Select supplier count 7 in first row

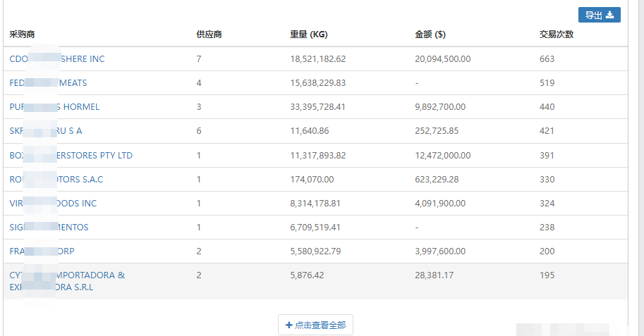pyautogui.click(x=199, y=59)
